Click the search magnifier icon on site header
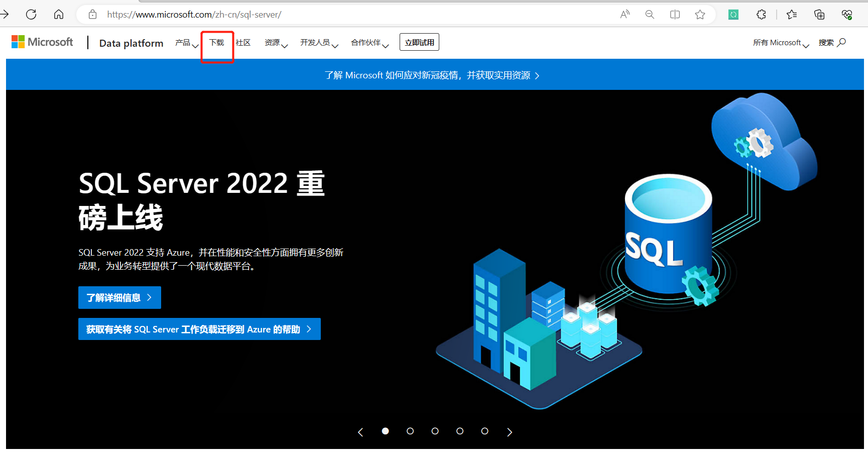 pos(842,42)
